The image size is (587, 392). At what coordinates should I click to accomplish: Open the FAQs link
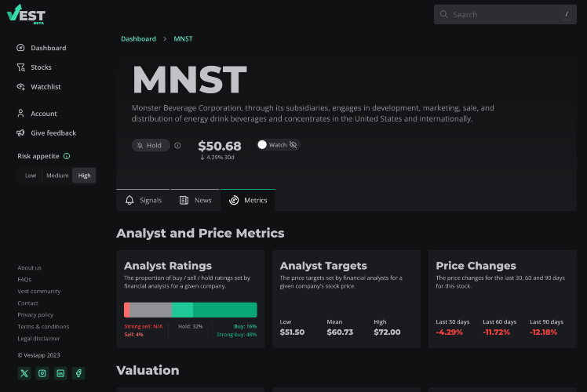[24, 279]
